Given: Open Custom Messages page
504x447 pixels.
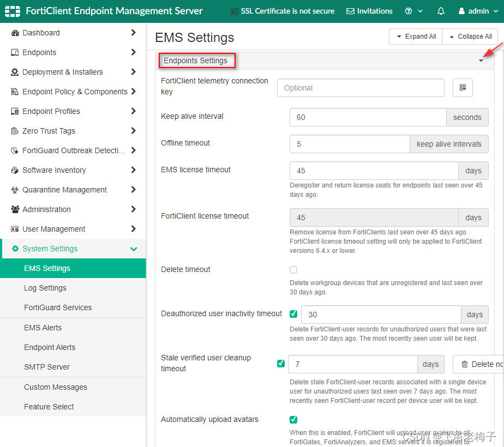Looking at the screenshot, I should (73, 387).
